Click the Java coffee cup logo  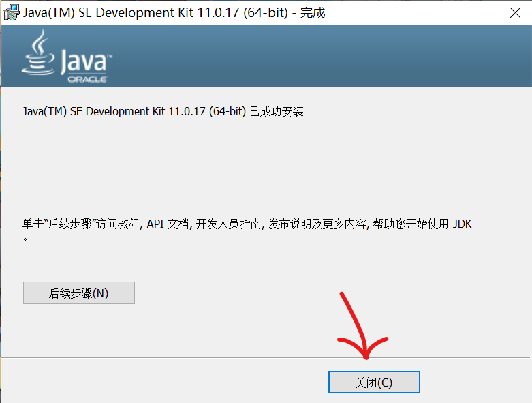(x=38, y=53)
